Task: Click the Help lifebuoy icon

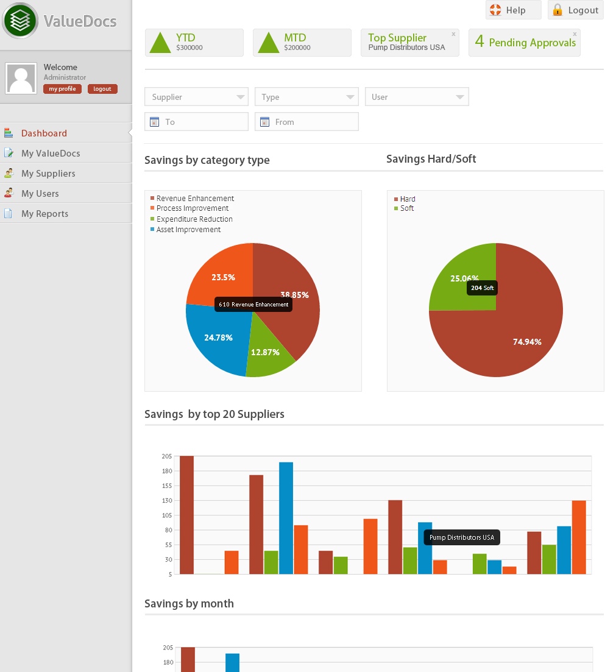Action: pyautogui.click(x=495, y=10)
